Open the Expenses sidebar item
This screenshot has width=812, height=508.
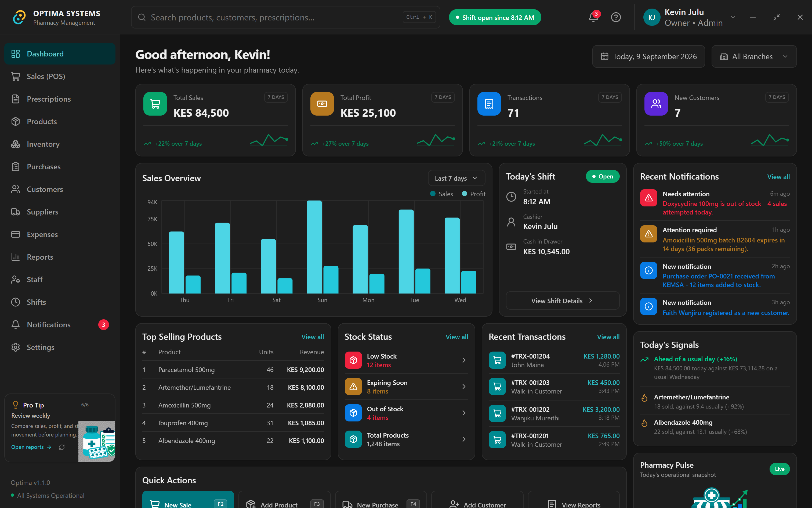point(60,234)
